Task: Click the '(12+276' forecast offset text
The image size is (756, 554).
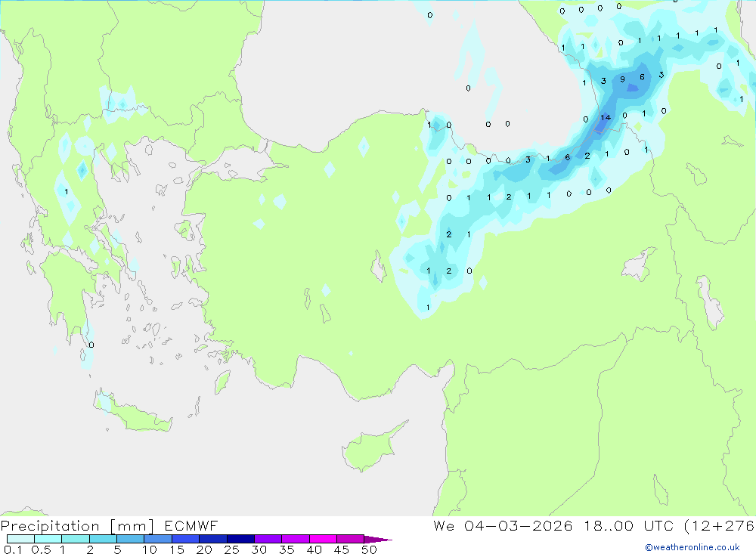Action: click(x=720, y=526)
